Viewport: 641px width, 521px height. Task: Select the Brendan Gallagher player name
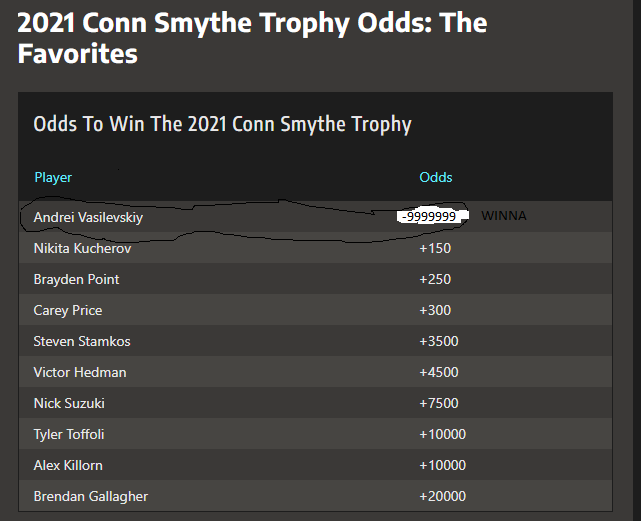[91, 496]
